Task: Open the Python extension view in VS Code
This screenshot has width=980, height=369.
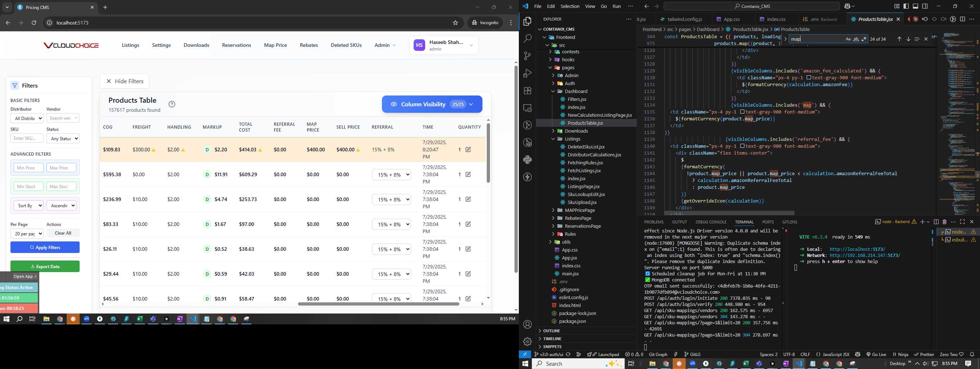Action: coord(528,160)
